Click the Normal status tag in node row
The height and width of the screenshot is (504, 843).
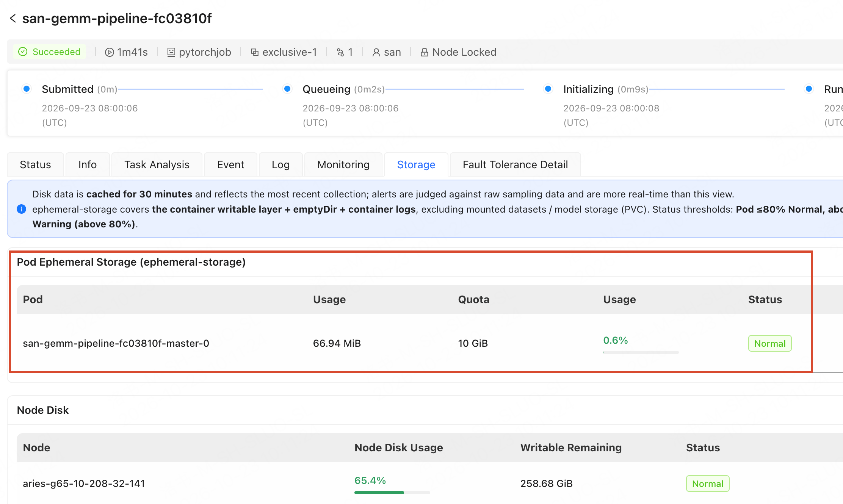coord(708,484)
